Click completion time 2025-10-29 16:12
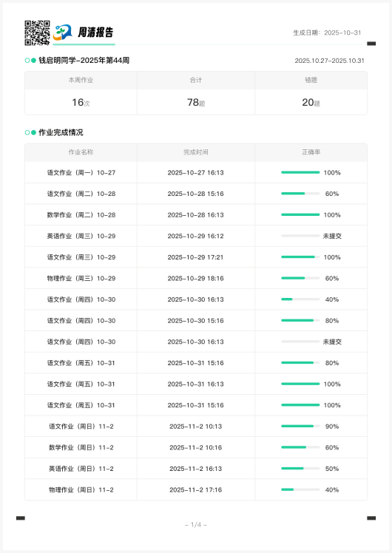 (x=195, y=236)
